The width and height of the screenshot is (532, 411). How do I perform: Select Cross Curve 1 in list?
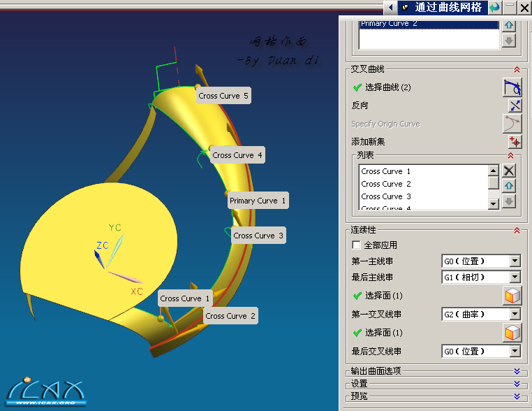pos(423,171)
